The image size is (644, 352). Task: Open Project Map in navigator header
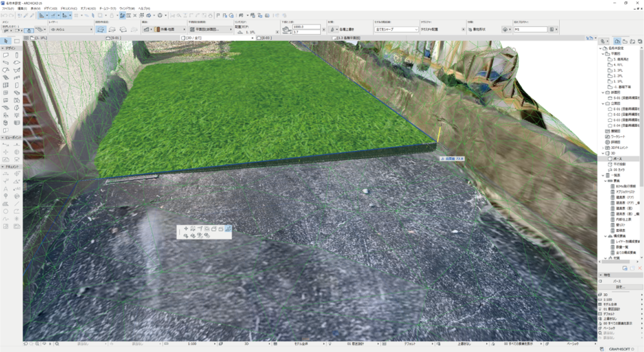618,41
